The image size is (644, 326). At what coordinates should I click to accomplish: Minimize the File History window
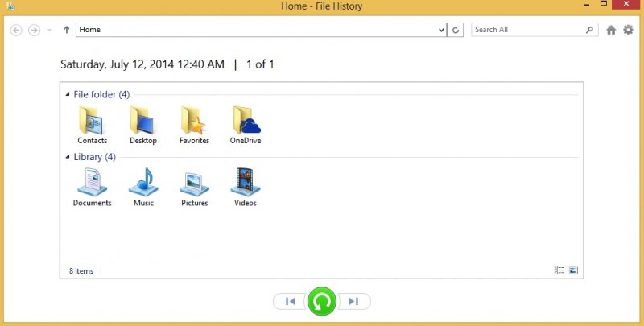[587, 4]
